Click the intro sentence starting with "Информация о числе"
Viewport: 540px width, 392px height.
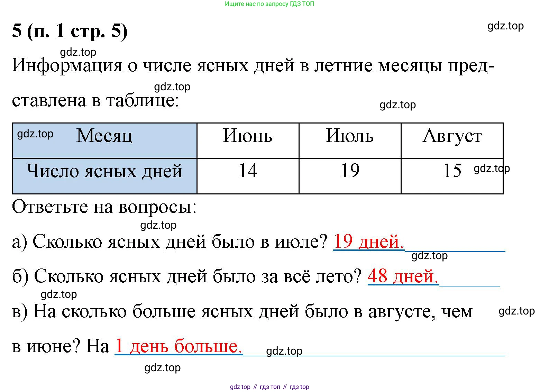(253, 65)
